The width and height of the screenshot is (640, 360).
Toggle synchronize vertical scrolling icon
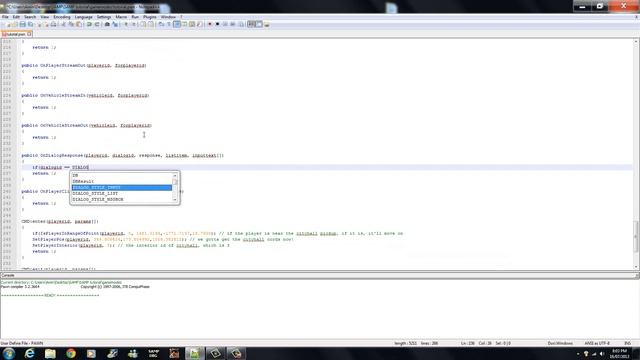(143, 24)
